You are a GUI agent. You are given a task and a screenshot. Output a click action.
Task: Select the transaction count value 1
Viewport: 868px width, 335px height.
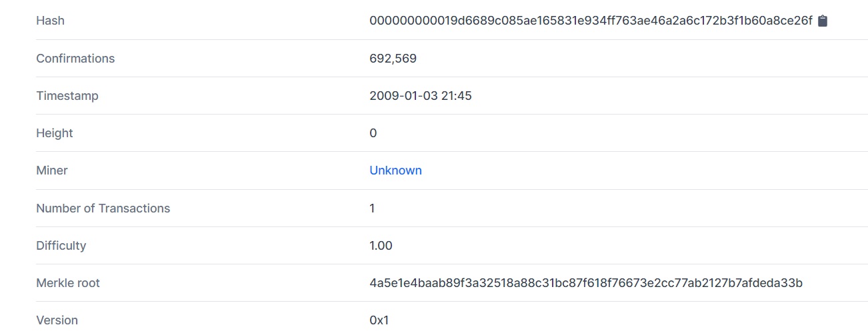coord(372,208)
